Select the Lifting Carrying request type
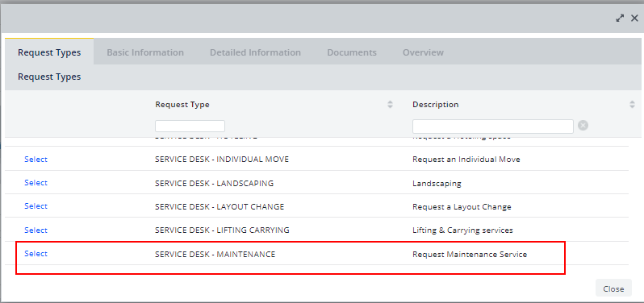644x303 pixels. [36, 230]
